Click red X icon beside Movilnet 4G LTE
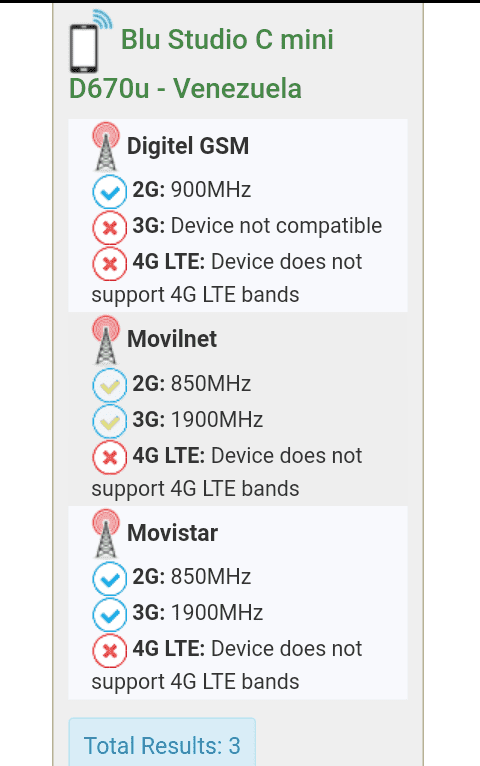 pyautogui.click(x=110, y=457)
